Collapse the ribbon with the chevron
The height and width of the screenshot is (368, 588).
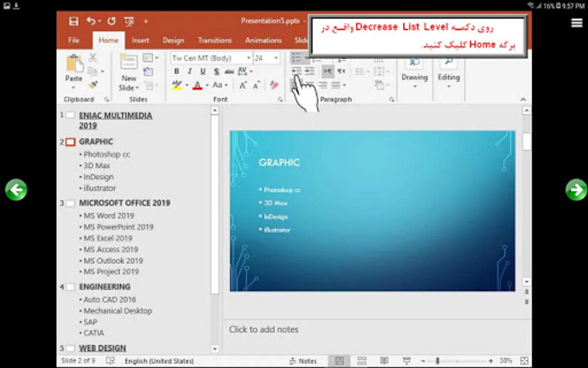(x=523, y=99)
